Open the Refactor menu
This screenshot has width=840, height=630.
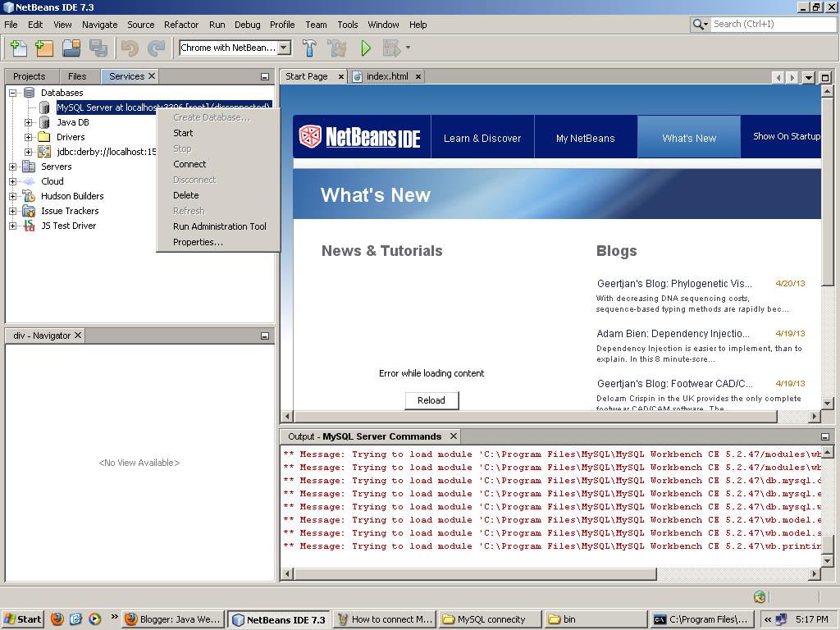pyautogui.click(x=181, y=25)
